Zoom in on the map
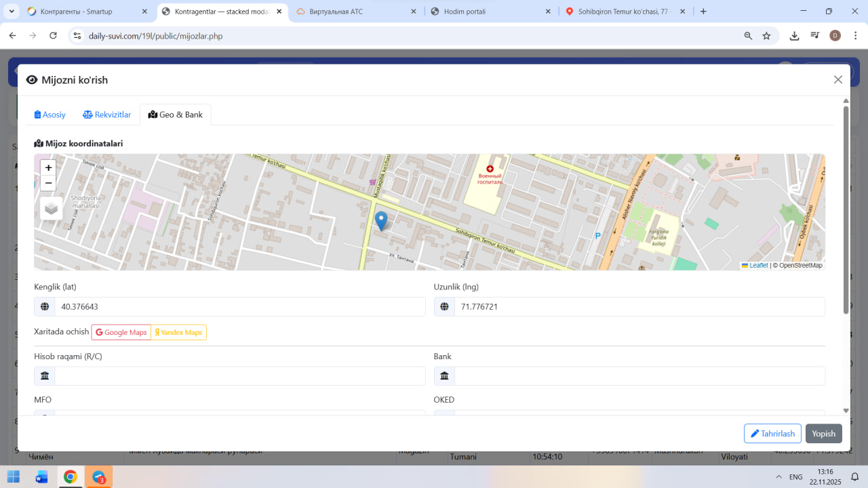This screenshot has width=868, height=488. (x=48, y=167)
